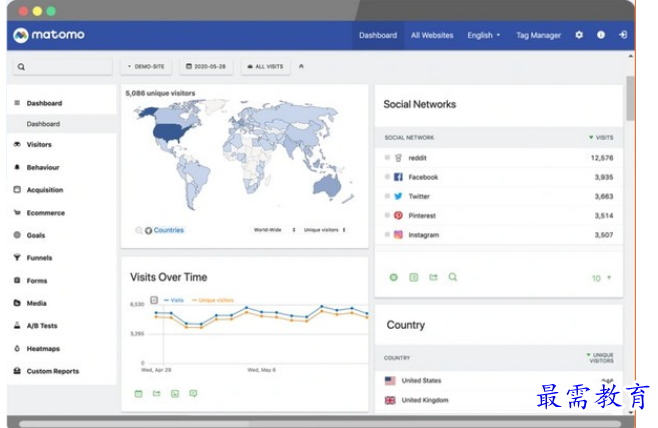Screen dimensions: 658x428
Task: Click the Funnels filter icon
Action: coord(17,258)
